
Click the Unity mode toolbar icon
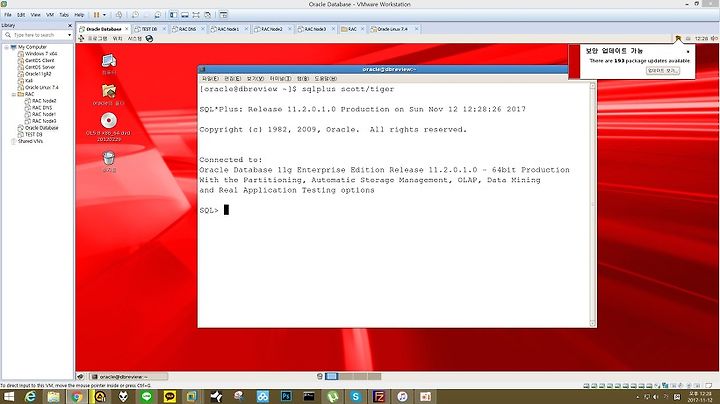pos(208,15)
